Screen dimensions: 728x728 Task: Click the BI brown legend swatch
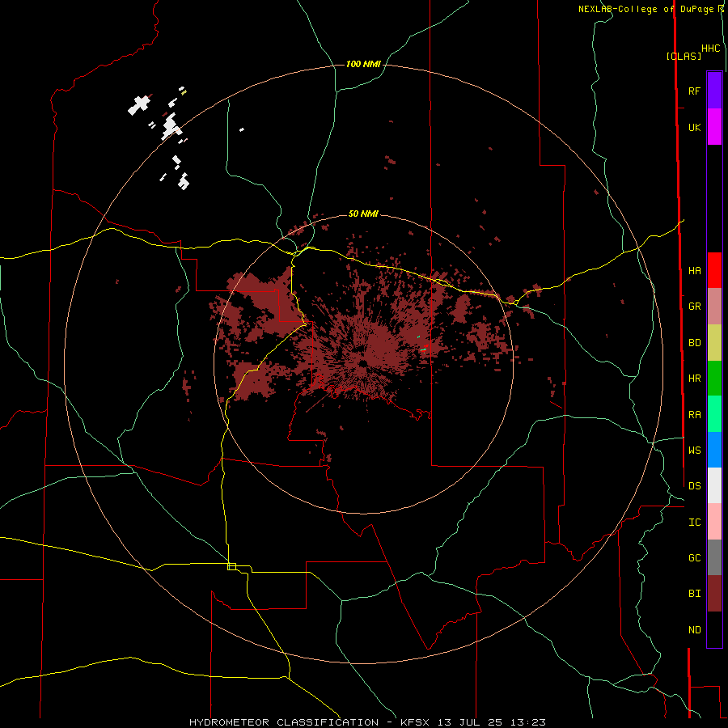[x=714, y=594]
